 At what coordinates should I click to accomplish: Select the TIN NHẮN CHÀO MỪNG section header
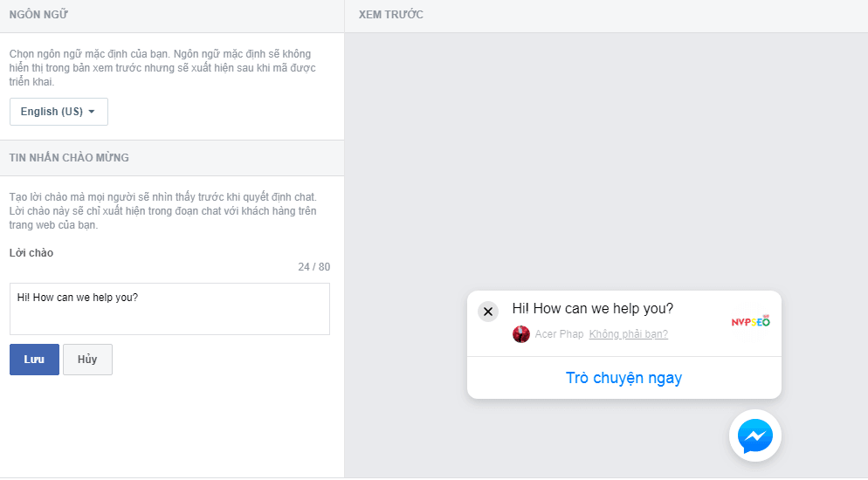(69, 158)
